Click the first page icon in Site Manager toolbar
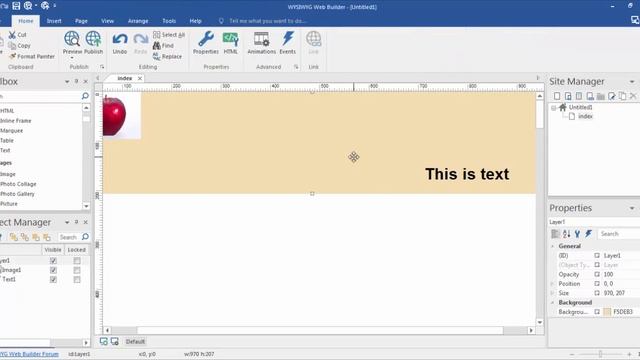This screenshot has height=360, width=640. point(557,96)
